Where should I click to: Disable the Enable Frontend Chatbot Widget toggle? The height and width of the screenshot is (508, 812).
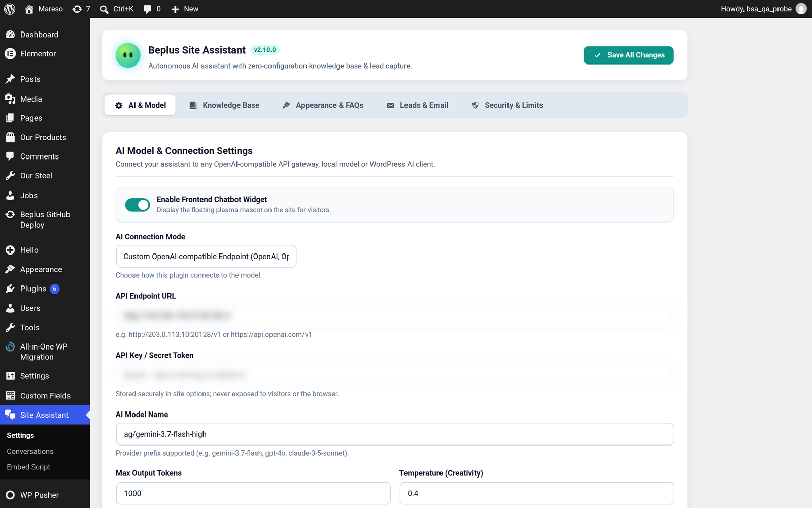(x=138, y=205)
